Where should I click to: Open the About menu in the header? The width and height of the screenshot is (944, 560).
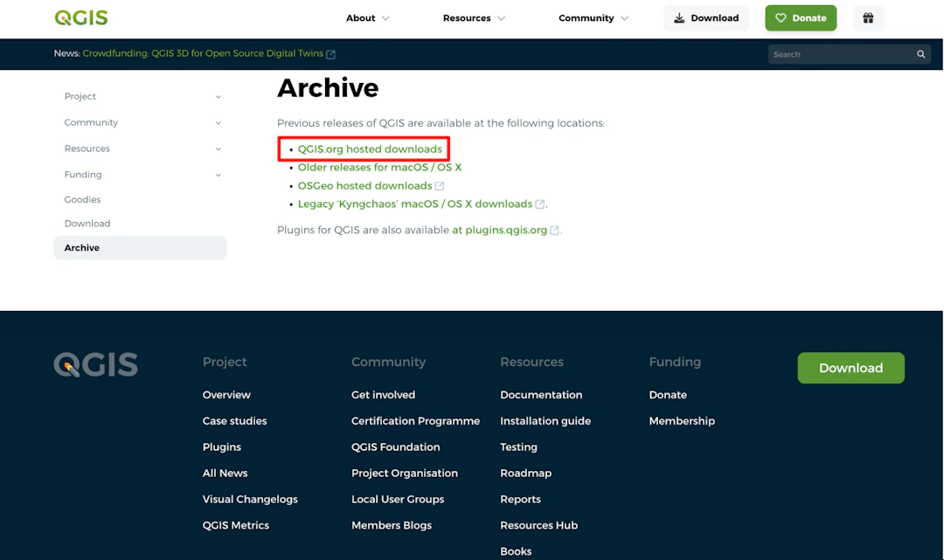tap(361, 18)
